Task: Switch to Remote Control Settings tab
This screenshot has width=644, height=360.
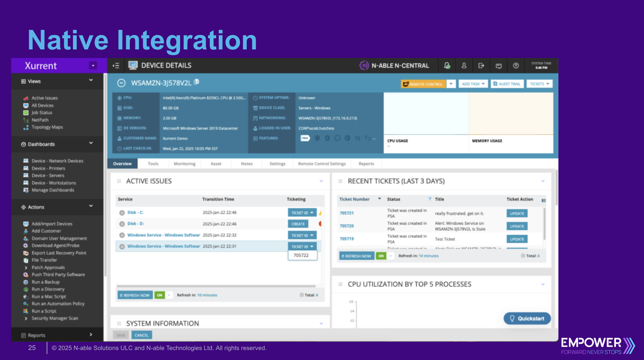Action: click(322, 164)
